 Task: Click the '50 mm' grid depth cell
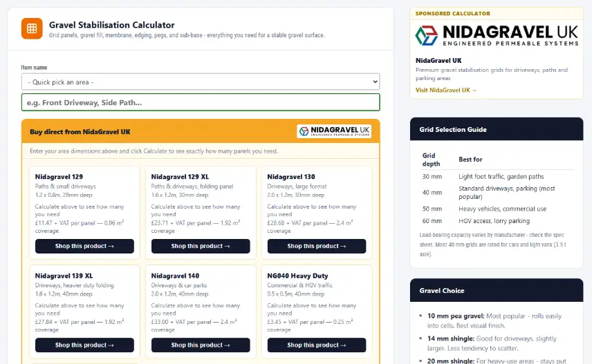432,209
